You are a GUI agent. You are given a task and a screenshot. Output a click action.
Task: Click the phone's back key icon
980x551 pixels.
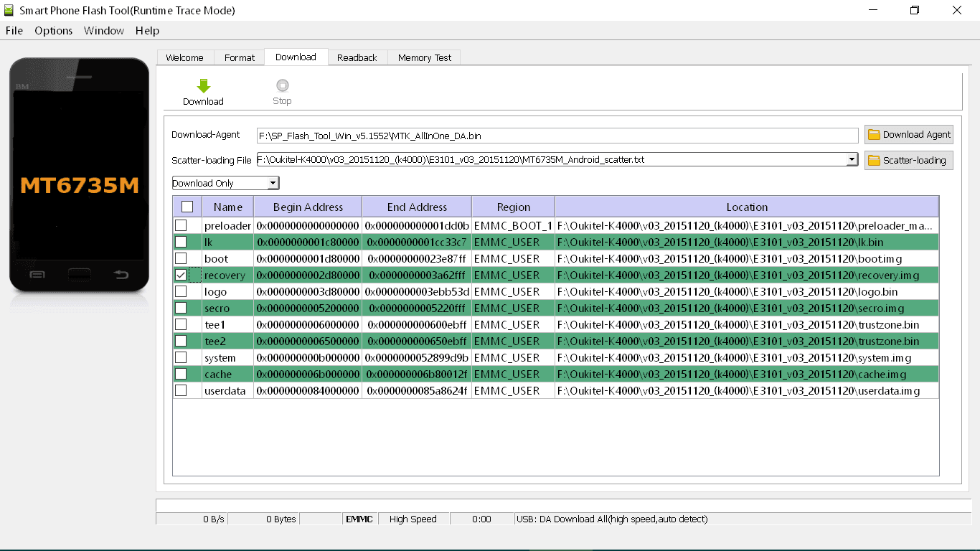121,275
